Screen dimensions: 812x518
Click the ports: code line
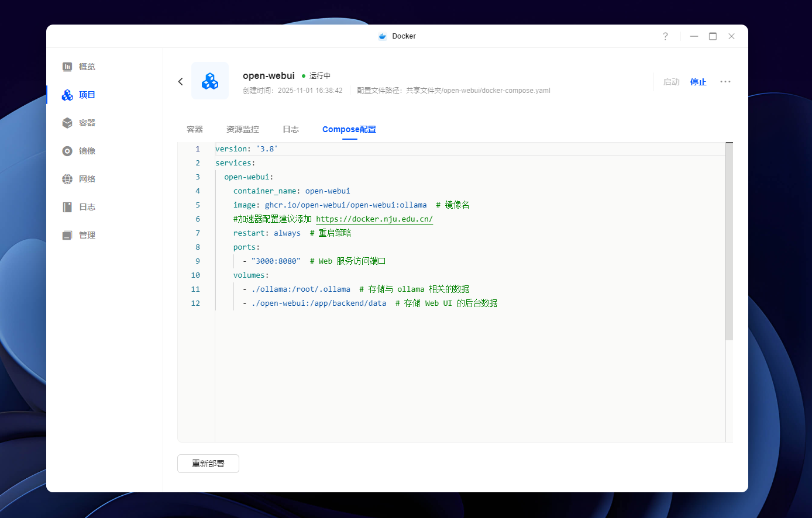pyautogui.click(x=246, y=247)
